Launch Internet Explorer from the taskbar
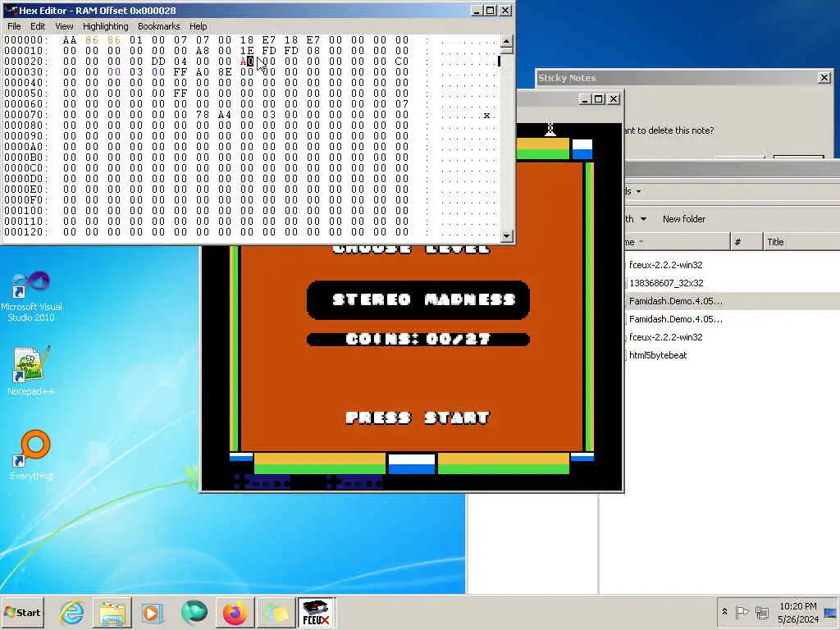The height and width of the screenshot is (630, 840). coord(72,612)
